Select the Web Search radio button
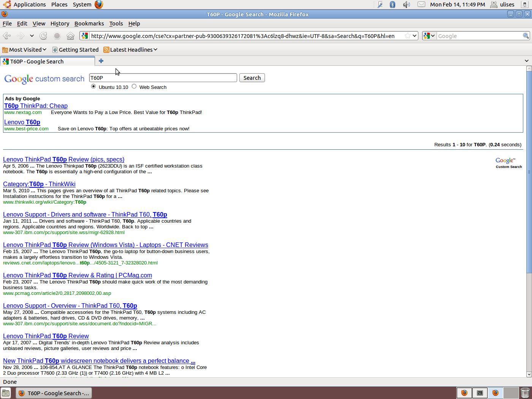Viewport: 532px width, 399px height. [x=134, y=87]
